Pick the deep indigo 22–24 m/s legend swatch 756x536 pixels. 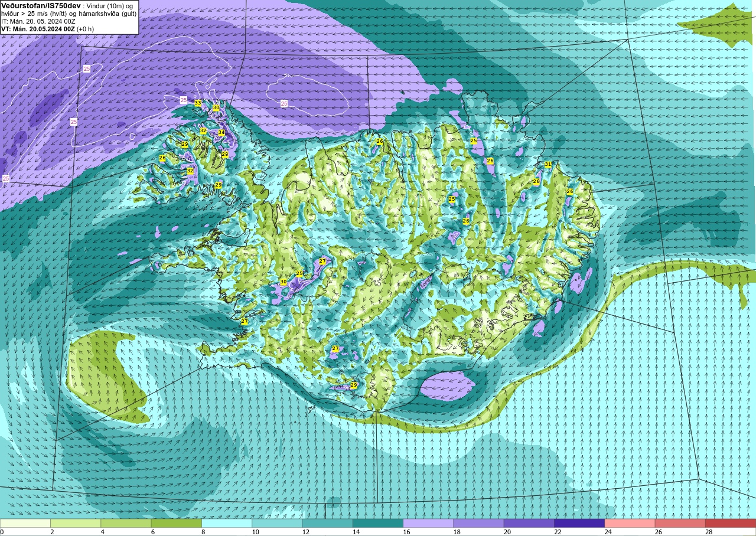(579, 523)
